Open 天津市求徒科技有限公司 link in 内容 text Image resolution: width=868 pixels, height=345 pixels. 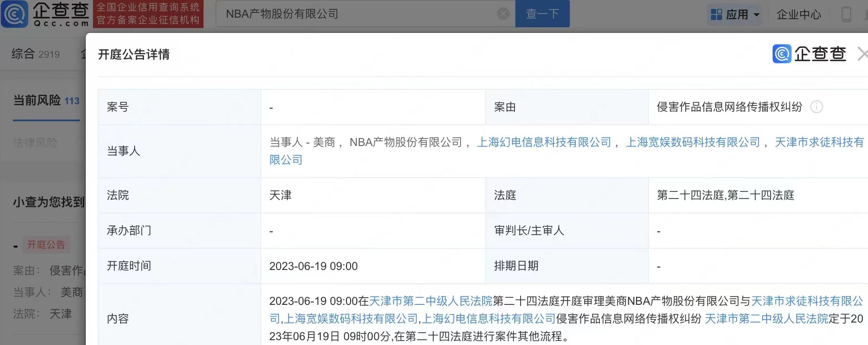(807, 301)
